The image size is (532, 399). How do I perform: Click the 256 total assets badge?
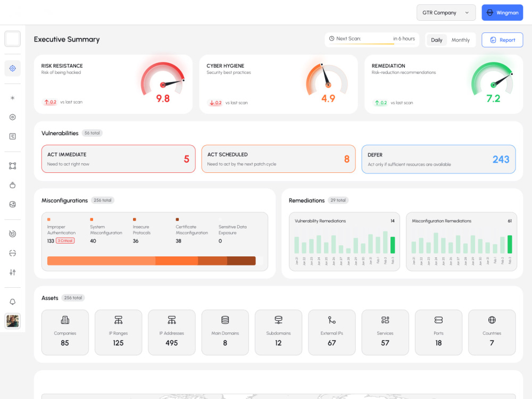[73, 297]
